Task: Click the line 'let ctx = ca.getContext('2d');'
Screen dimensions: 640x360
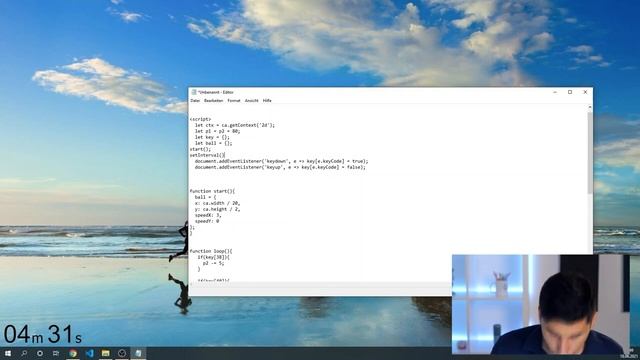Action: [235, 125]
